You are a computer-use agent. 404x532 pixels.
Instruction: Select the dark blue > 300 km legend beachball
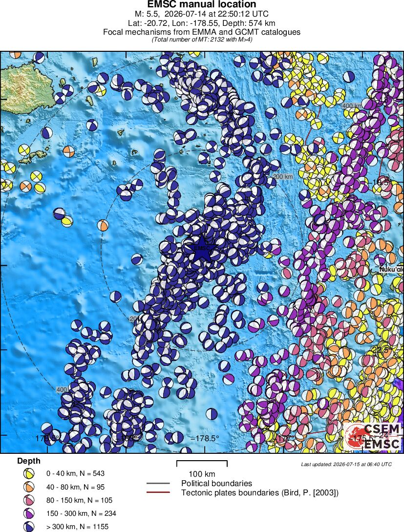point(29,527)
